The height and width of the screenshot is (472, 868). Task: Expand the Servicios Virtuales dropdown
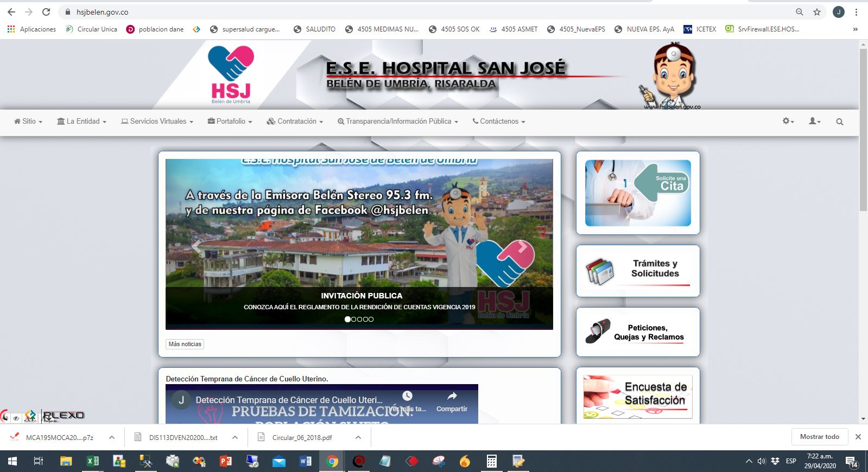(x=157, y=122)
